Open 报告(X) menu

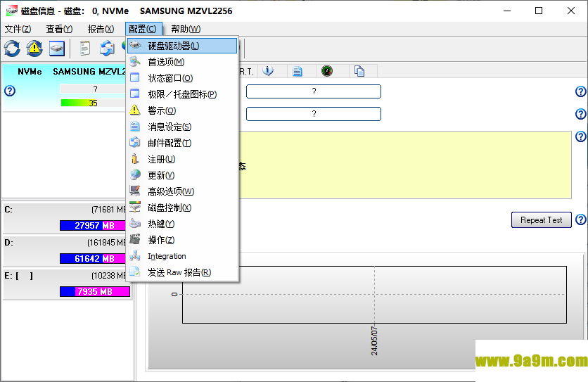(x=101, y=29)
